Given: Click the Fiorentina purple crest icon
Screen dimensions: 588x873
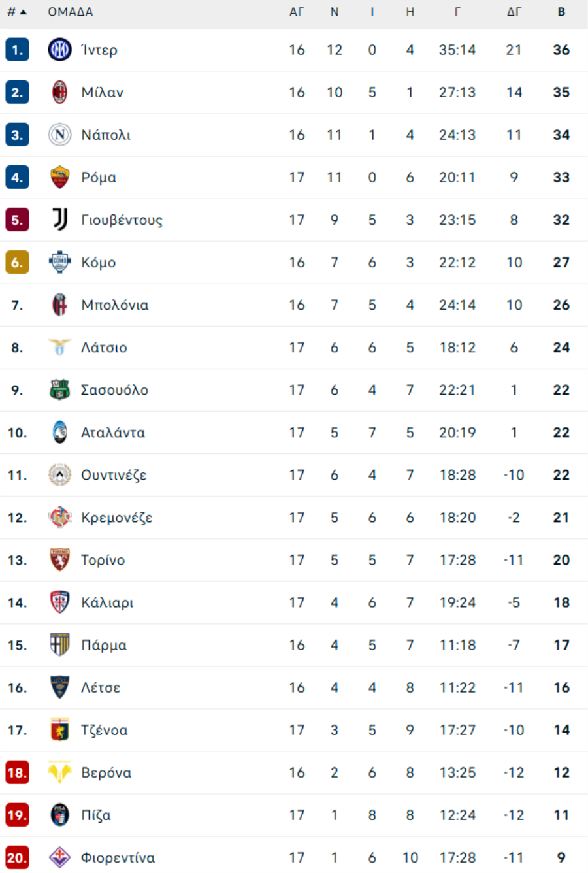Looking at the screenshot, I should point(59,857).
